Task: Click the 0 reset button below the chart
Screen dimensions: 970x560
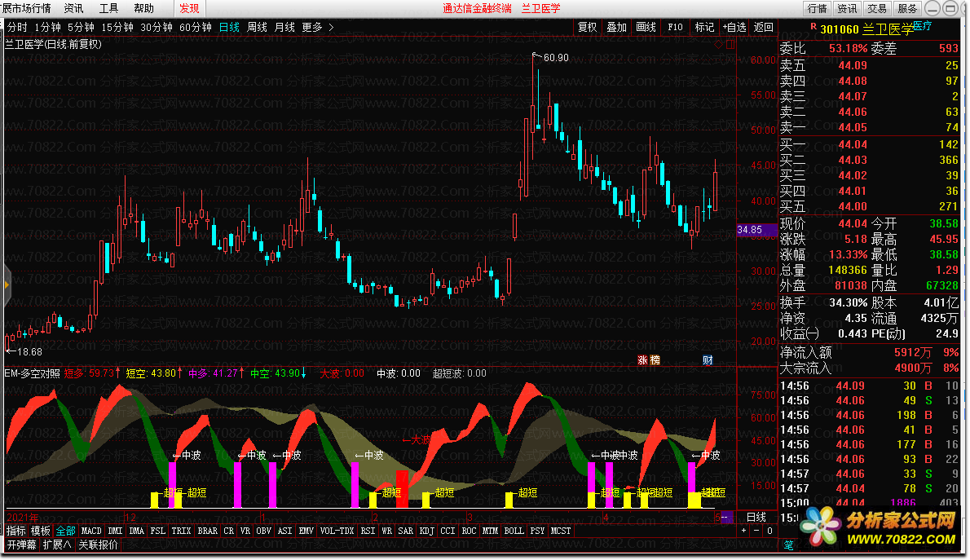Action: click(x=769, y=531)
